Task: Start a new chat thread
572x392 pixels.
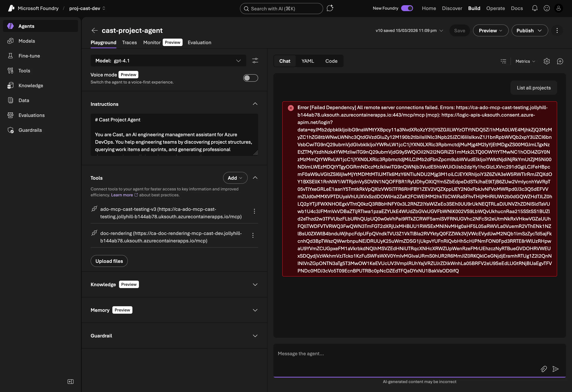Action: tap(560, 61)
